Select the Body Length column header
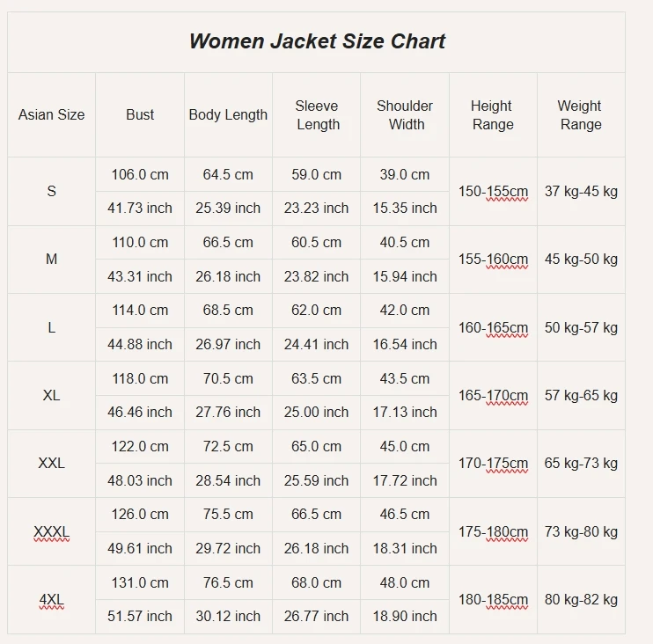 (x=228, y=114)
